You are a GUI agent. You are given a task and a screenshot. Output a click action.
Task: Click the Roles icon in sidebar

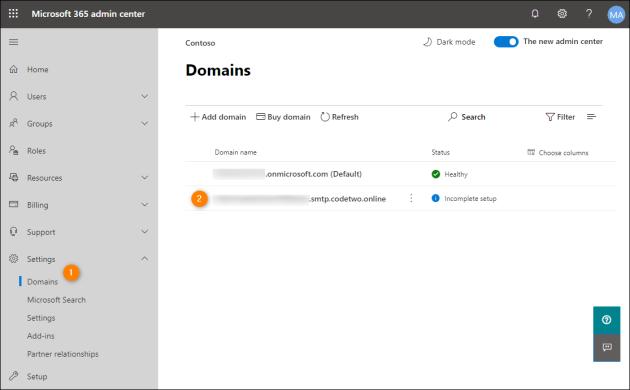(14, 150)
